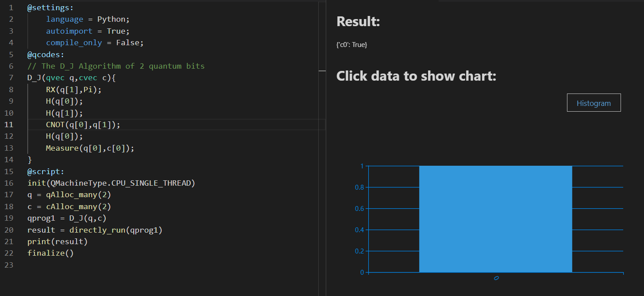Click the RX(q[1],Pi) code line

coord(74,89)
